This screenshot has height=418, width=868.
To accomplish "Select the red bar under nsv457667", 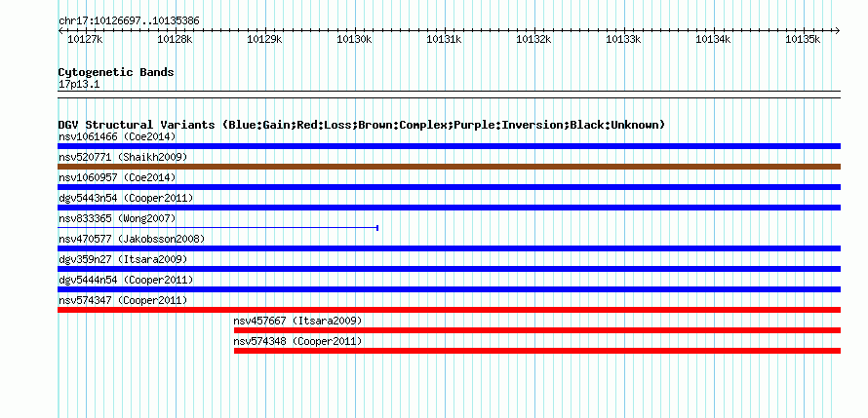I will [537, 330].
